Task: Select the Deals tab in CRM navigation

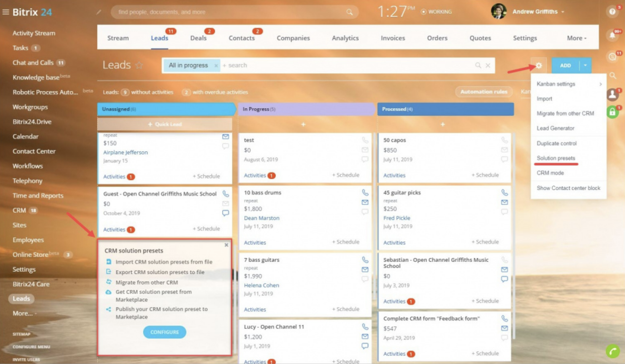Action: tap(198, 38)
